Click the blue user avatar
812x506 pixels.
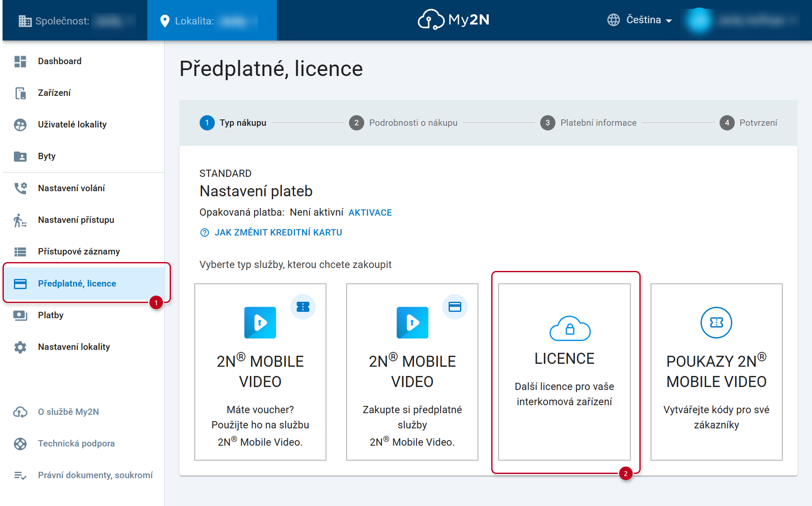(699, 20)
